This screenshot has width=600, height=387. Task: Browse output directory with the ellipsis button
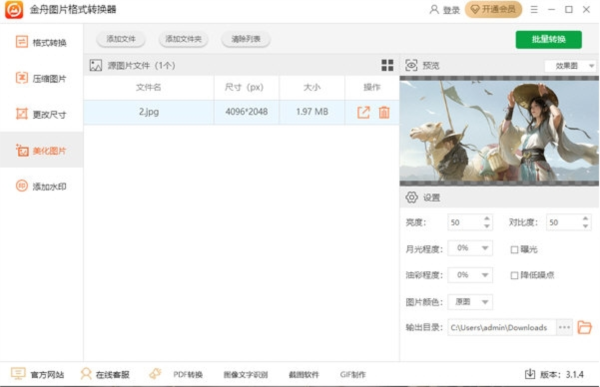click(564, 327)
